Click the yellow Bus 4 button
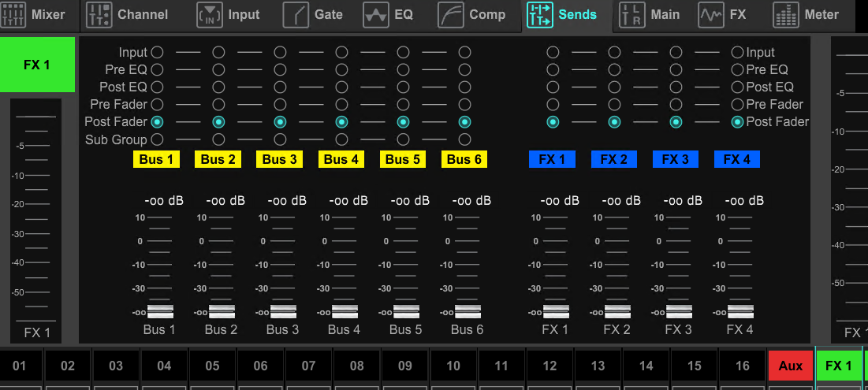Screen dimensions: 868x390 (341, 159)
